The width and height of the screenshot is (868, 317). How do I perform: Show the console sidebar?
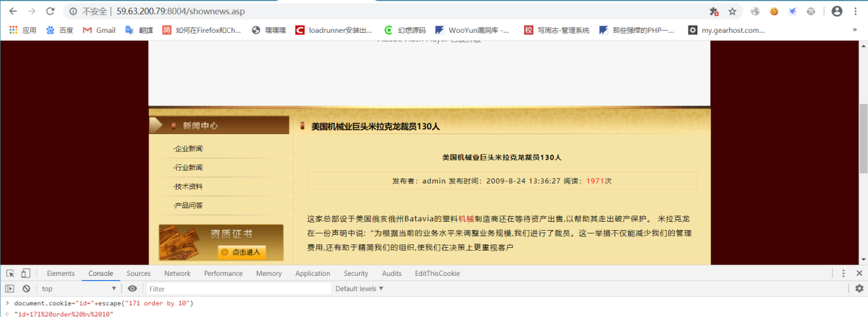10,289
